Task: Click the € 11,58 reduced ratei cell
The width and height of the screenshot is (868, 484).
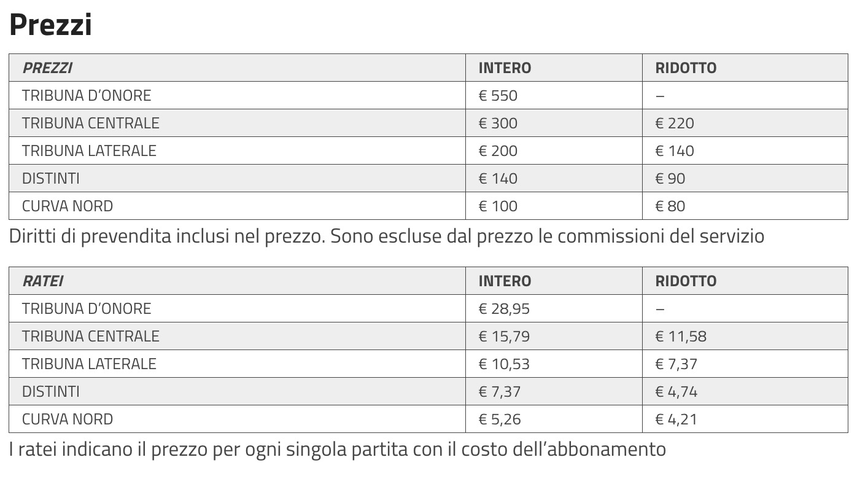Action: point(681,336)
